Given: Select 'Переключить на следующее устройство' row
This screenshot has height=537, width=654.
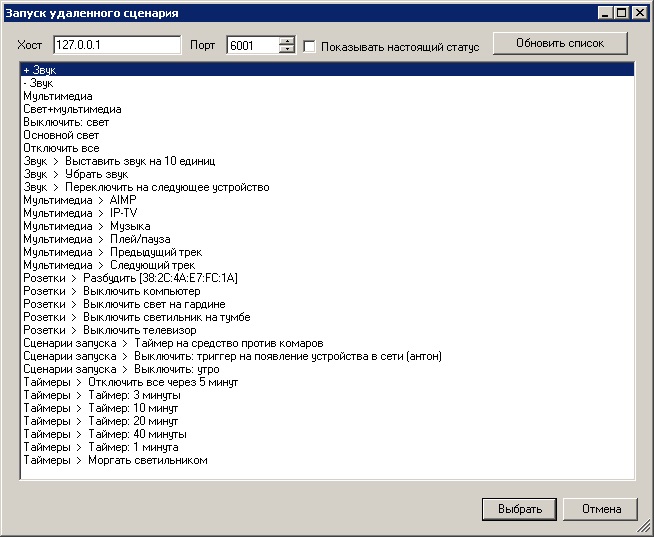Looking at the screenshot, I should [x=327, y=187].
